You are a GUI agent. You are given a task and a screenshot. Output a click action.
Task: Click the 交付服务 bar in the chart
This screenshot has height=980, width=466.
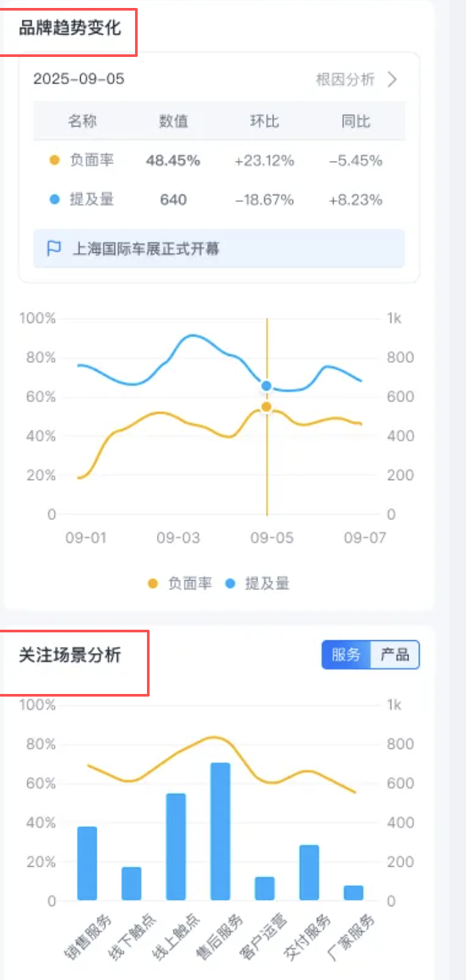309,873
